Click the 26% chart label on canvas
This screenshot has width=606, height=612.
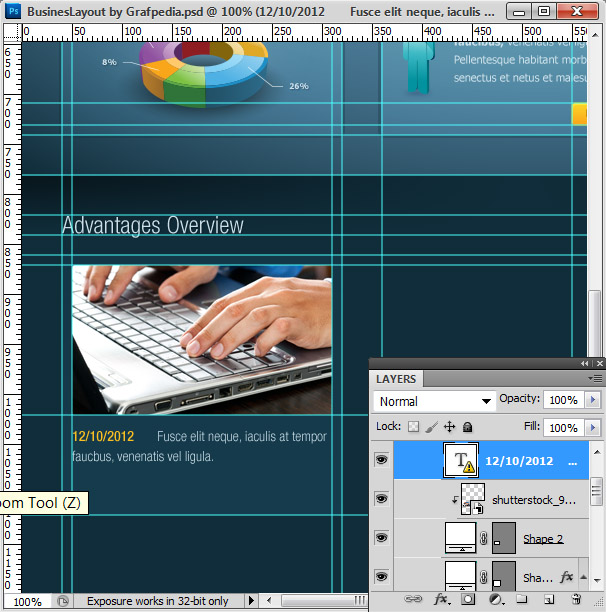pyautogui.click(x=299, y=86)
